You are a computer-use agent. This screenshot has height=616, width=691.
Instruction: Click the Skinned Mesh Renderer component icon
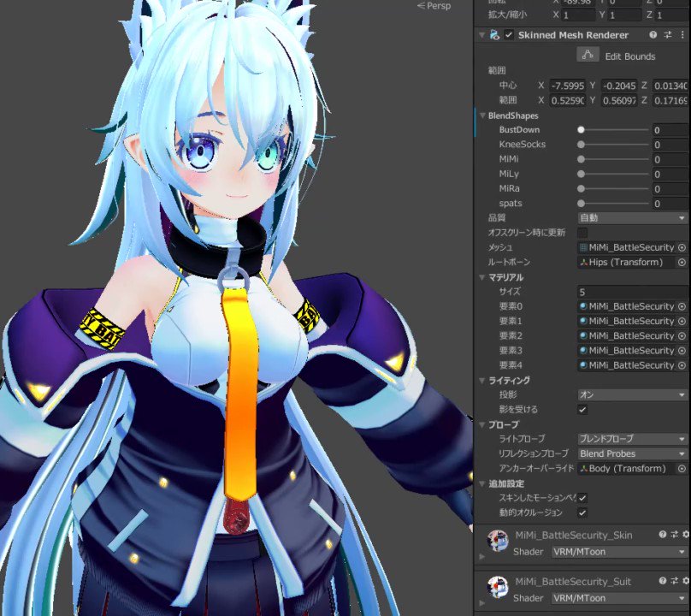pos(494,35)
